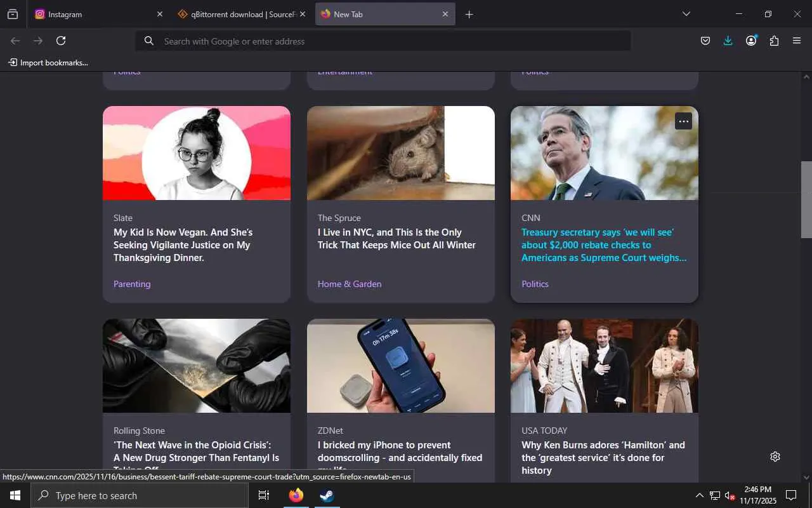
Task: Click the iPhone in hand thumbnail
Action: 401,366
